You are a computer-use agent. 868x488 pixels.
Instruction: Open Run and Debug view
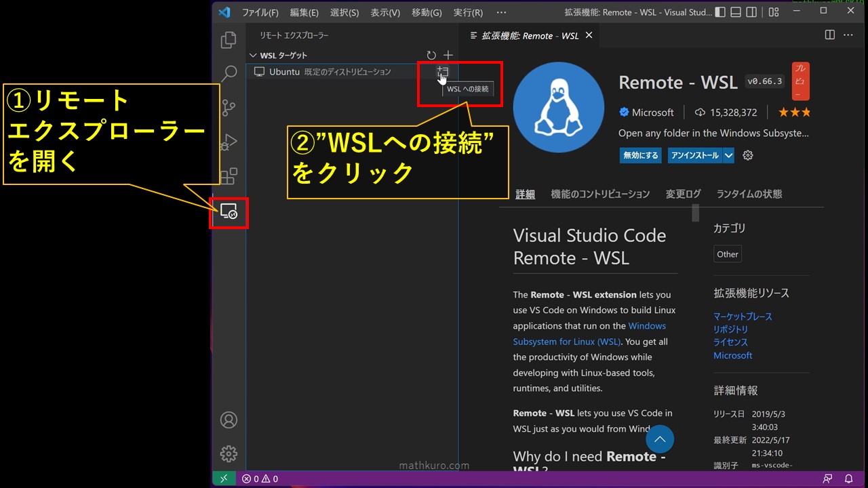coord(229,142)
